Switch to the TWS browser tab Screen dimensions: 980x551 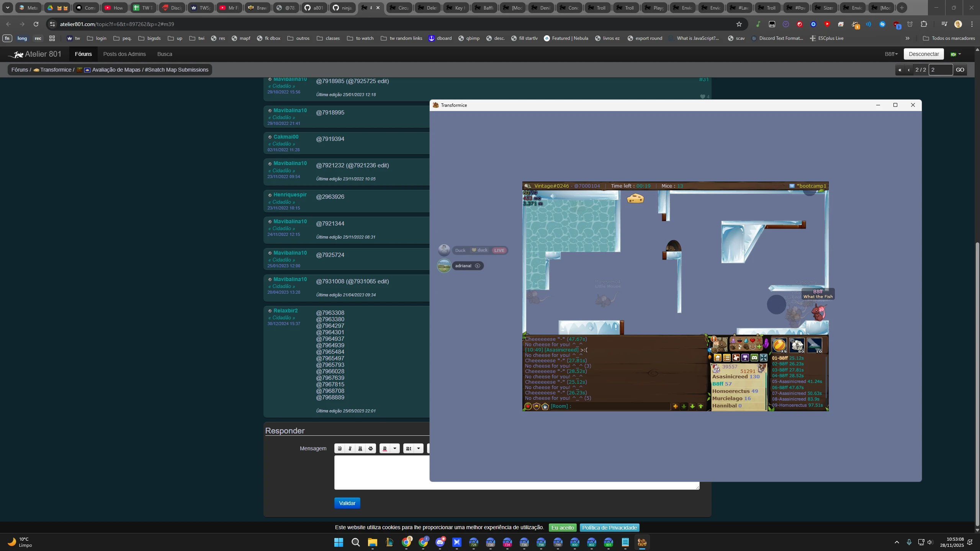(x=200, y=8)
